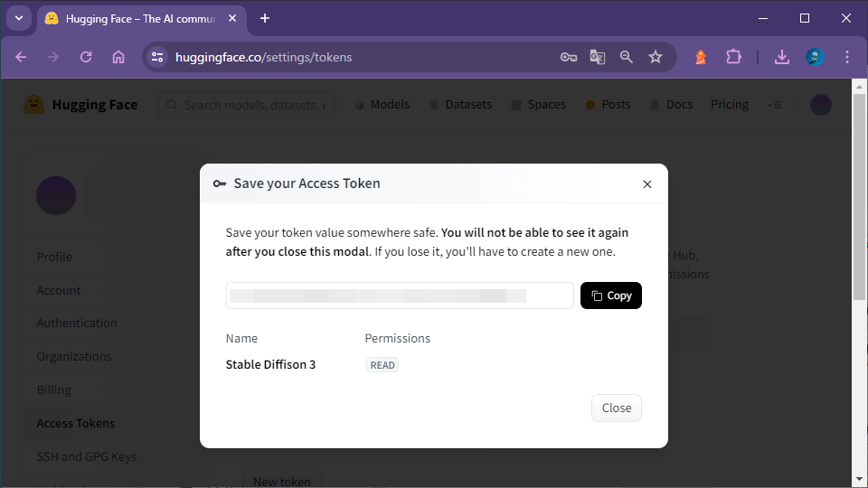Select the Hugging Face browser tab
The width and height of the screenshot is (868, 488).
136,18
